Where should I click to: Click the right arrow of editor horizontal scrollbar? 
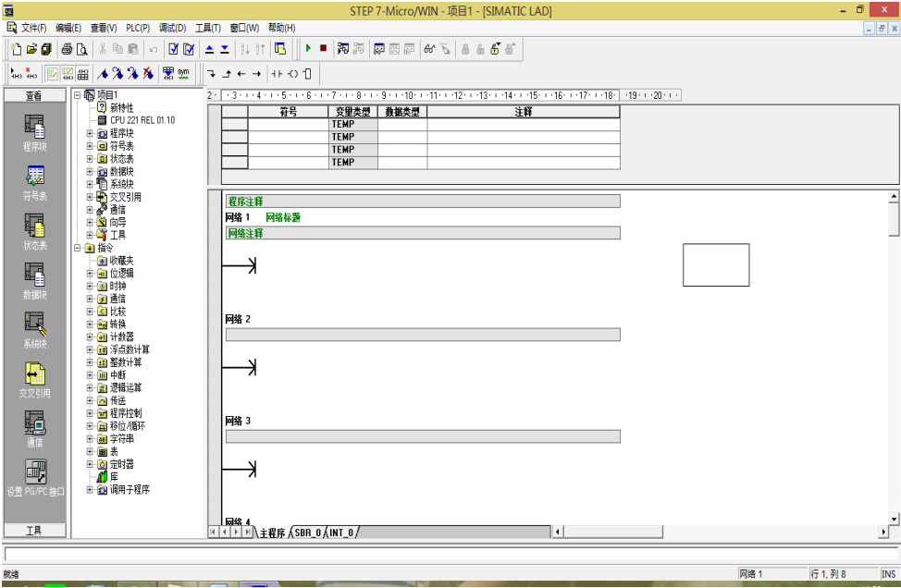(x=883, y=533)
